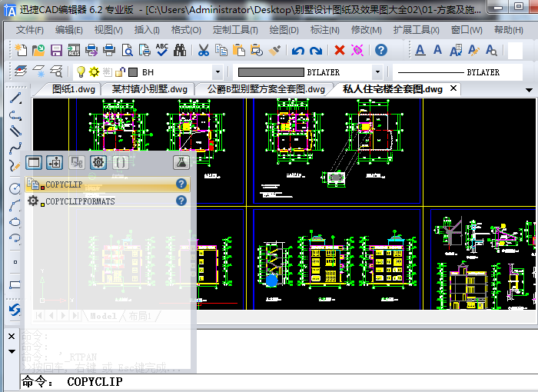This screenshot has width=538, height=392.
Task: Click the underlined A text tool icon
Action: click(420, 50)
